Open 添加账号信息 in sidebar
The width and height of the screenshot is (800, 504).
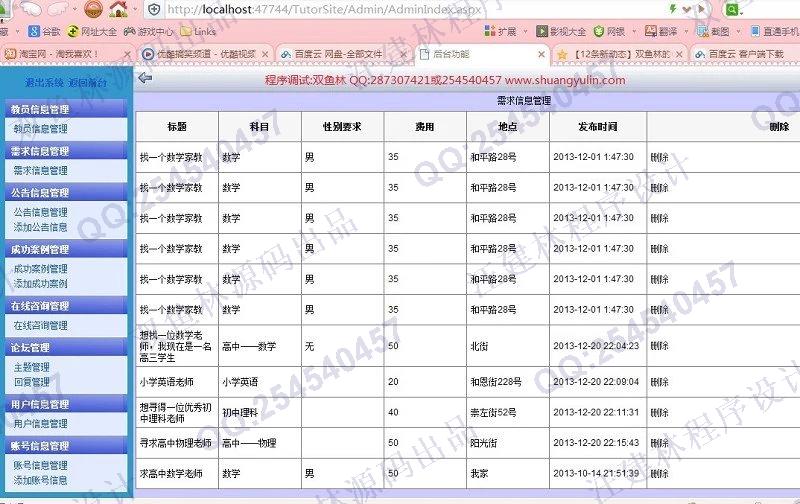(40, 480)
